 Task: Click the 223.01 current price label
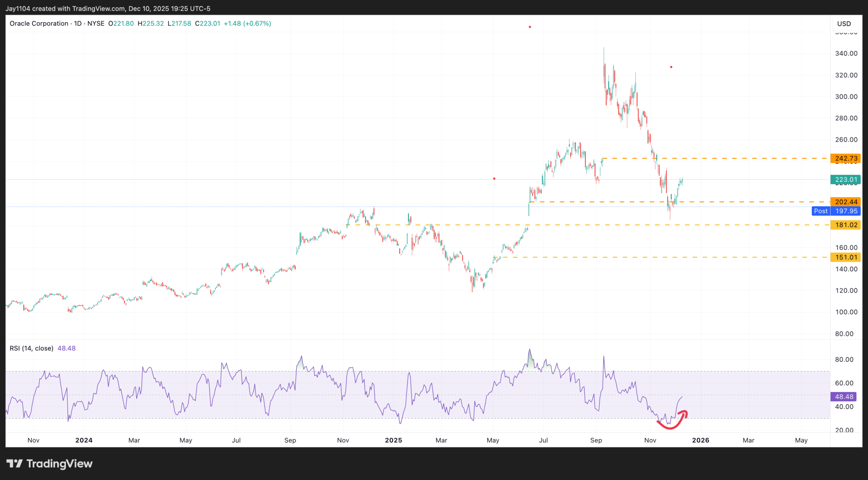point(846,179)
